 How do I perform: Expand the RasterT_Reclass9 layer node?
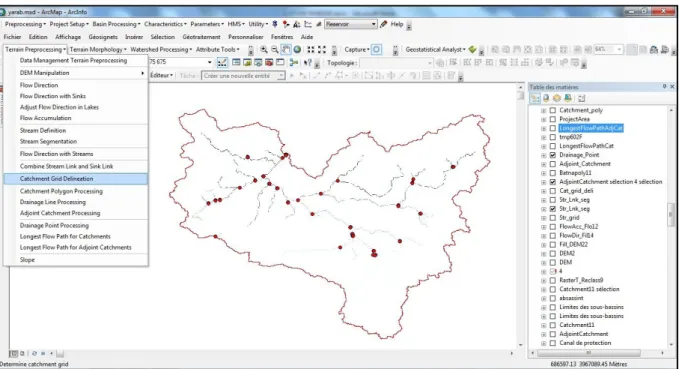coord(543,280)
